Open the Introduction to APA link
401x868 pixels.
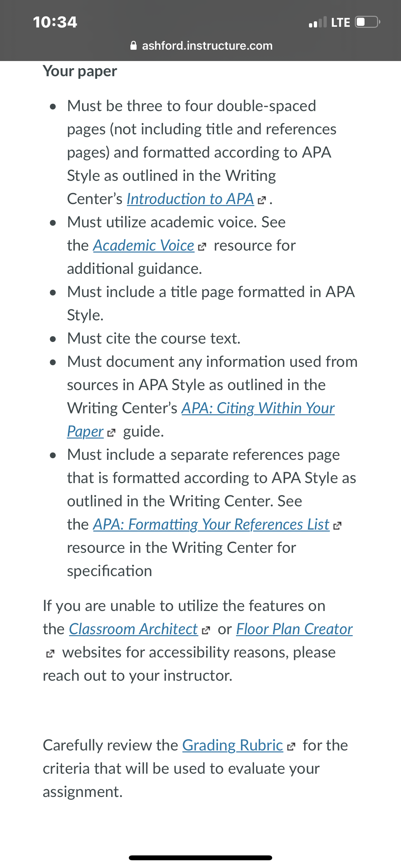[190, 199]
